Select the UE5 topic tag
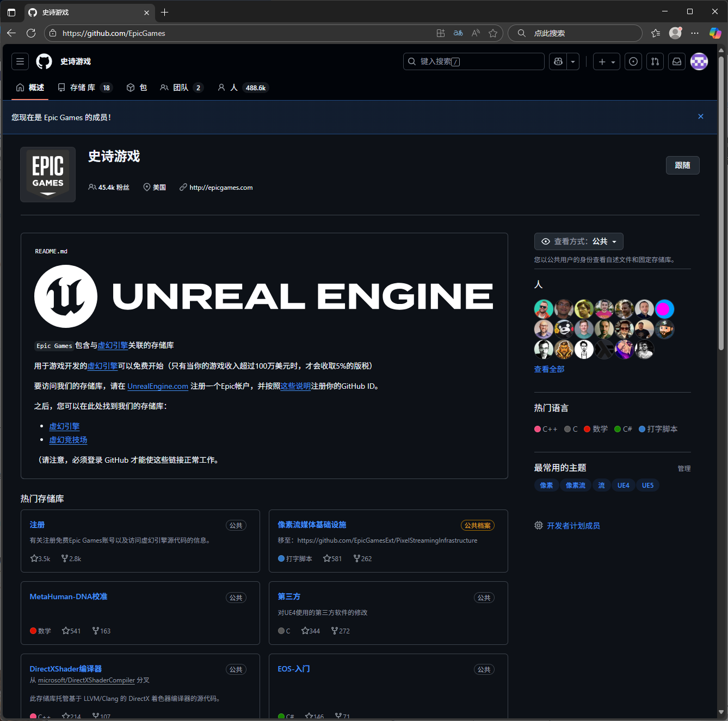Screen dimensions: 728x721 (x=647, y=486)
